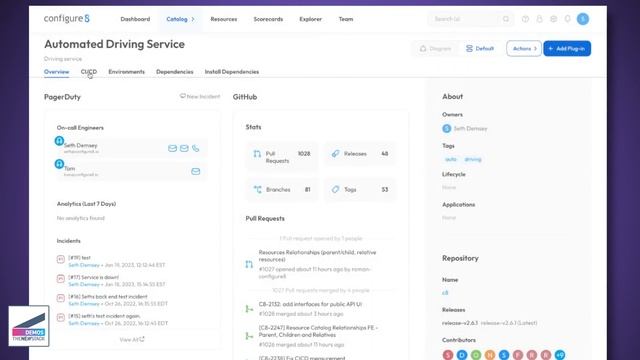Click 'C8-2132: add interfaces for public API UI'
640x360 pixels.
tap(310, 304)
